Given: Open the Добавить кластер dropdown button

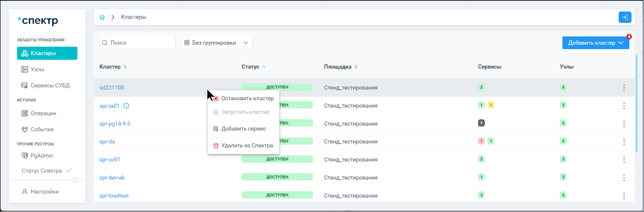Looking at the screenshot, I should coord(595,43).
